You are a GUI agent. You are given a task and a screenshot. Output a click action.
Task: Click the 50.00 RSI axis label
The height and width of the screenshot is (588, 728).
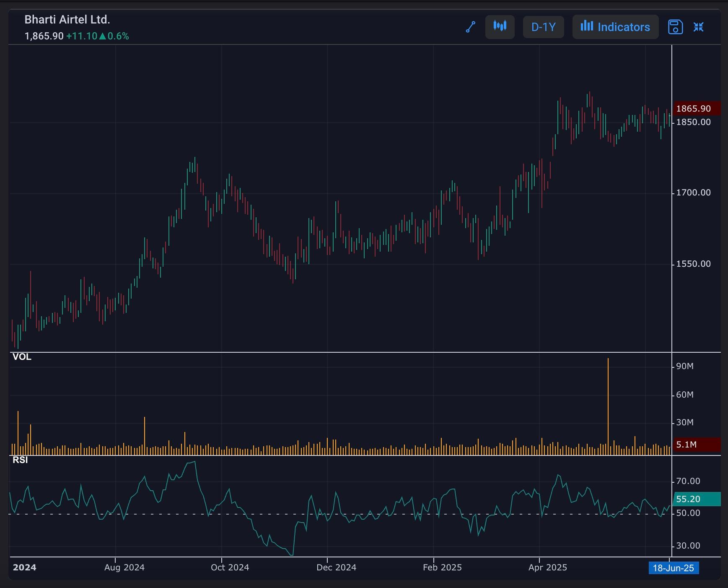point(688,513)
